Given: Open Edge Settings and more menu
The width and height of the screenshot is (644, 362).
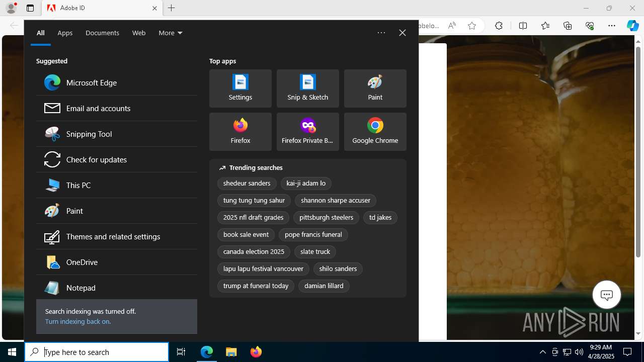Looking at the screenshot, I should click(612, 26).
